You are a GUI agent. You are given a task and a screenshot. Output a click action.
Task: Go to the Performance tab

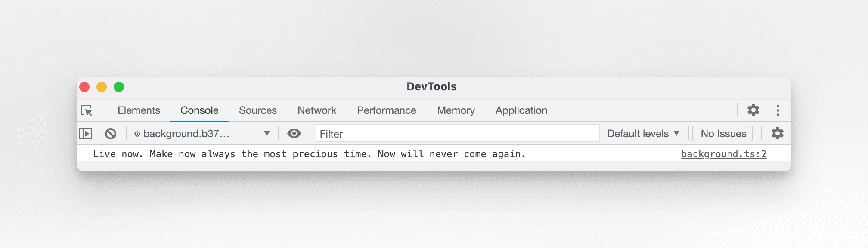pos(386,110)
